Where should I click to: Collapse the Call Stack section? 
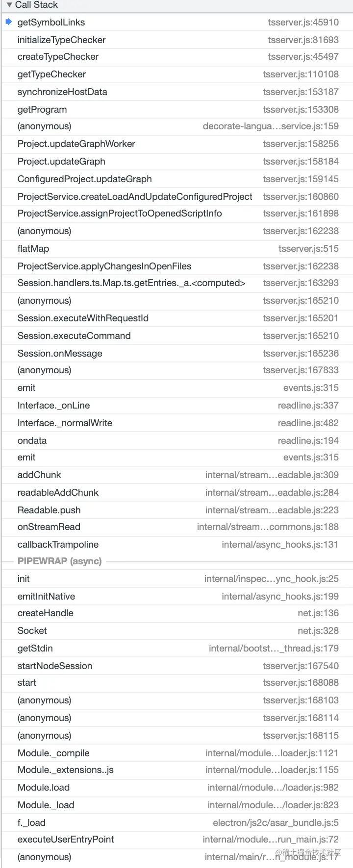pos(9,5)
